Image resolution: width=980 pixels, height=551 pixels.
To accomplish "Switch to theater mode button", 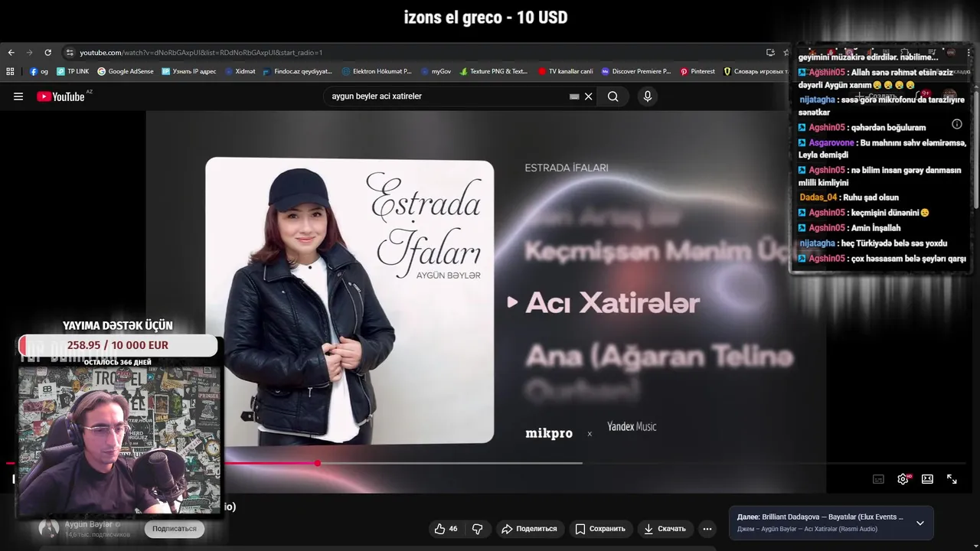I will coord(927,479).
